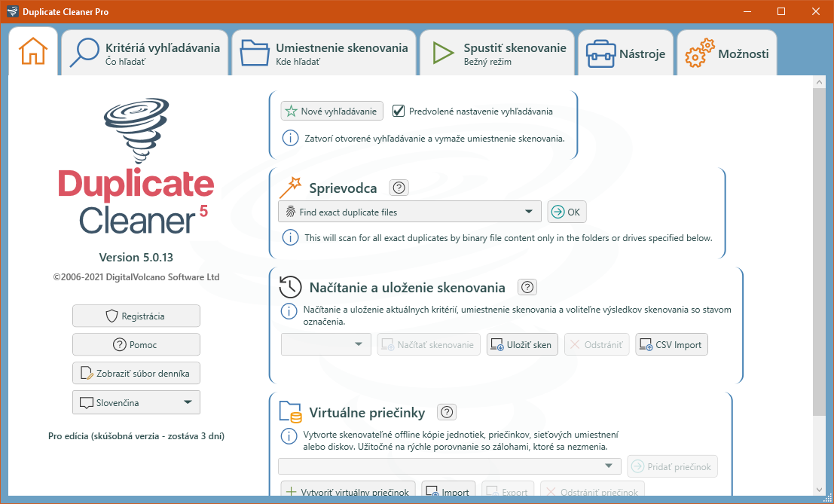Switch to Kritériá vyhľadávania tab
Image resolution: width=834 pixels, height=504 pixels.
pyautogui.click(x=145, y=53)
